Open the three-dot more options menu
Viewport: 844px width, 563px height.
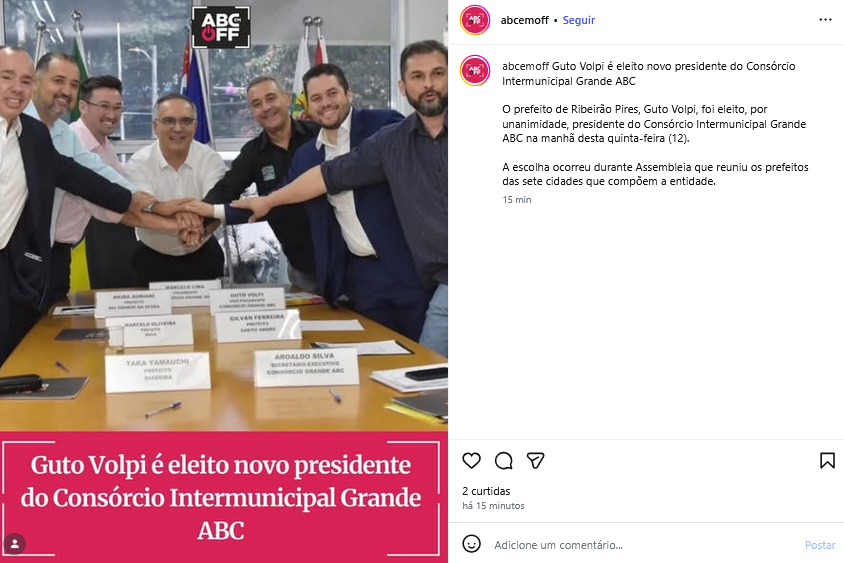pos(825,20)
